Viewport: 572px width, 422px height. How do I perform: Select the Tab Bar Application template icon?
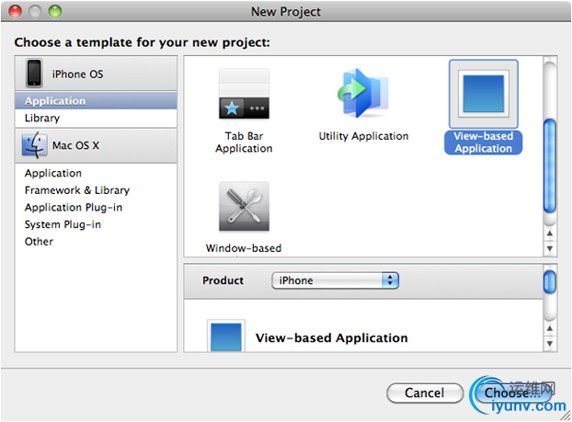(x=244, y=94)
